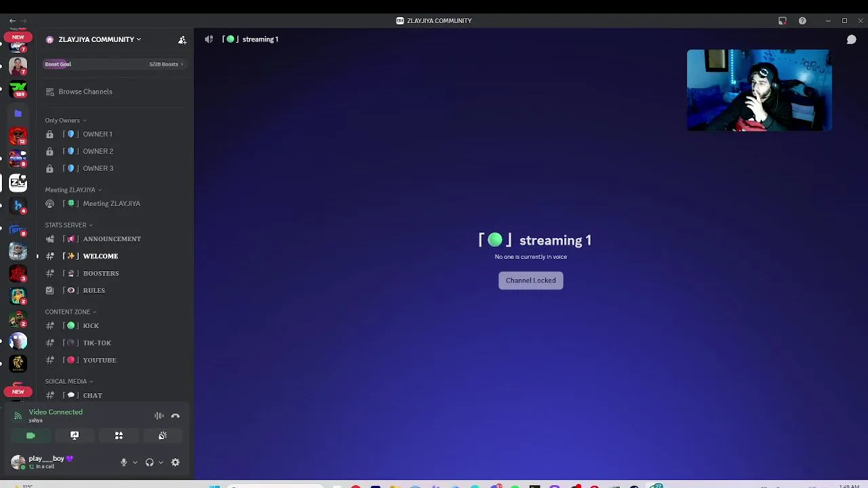Click the Boost Goal label

pos(58,64)
